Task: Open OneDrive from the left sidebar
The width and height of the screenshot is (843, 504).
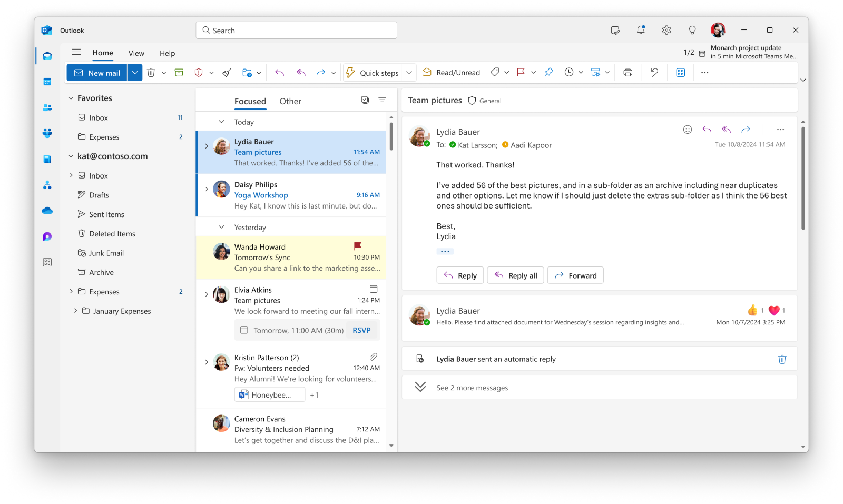Action: click(x=47, y=210)
